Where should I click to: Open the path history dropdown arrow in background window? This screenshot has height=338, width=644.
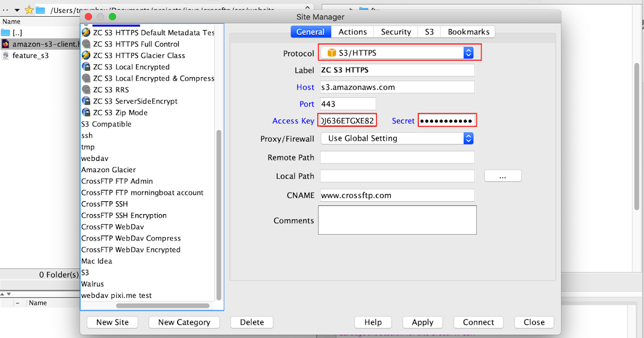click(17, 10)
